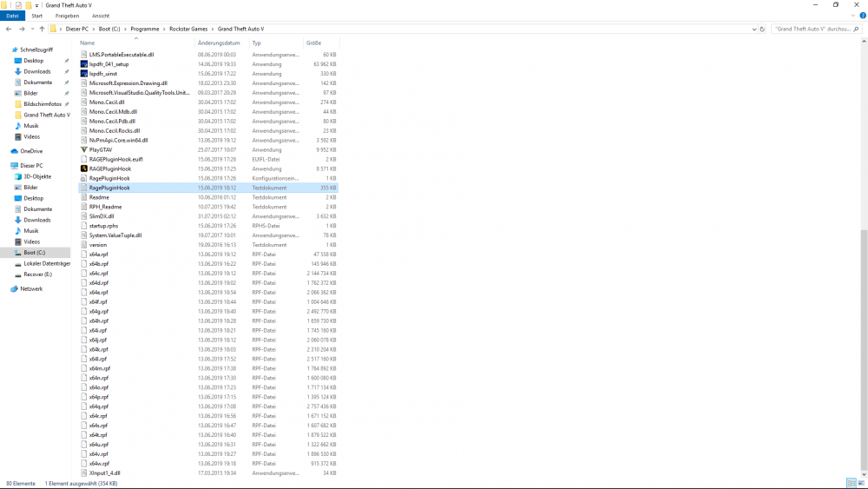Select the RPH_Readme file icon

click(84, 207)
